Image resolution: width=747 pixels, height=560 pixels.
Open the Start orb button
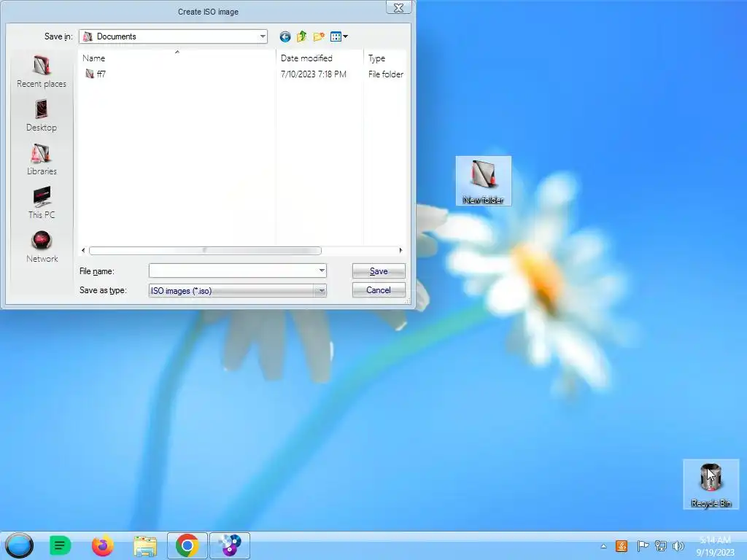pos(20,545)
